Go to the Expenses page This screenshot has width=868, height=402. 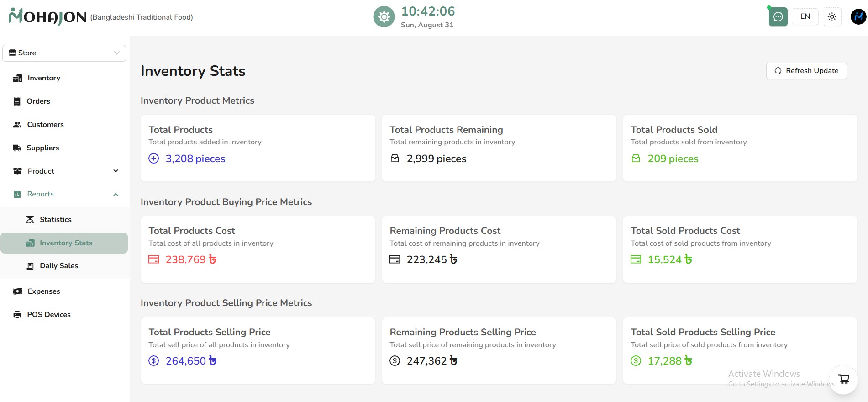[x=43, y=291]
